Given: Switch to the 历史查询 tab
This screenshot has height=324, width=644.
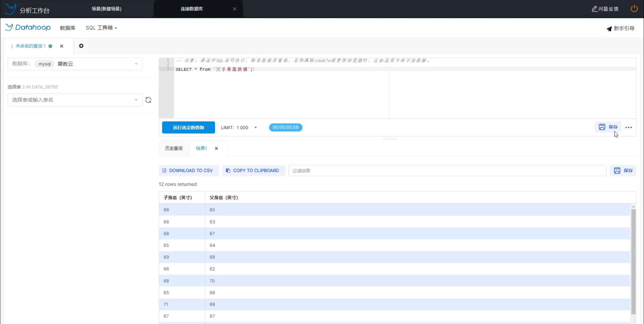Looking at the screenshot, I should click(174, 148).
